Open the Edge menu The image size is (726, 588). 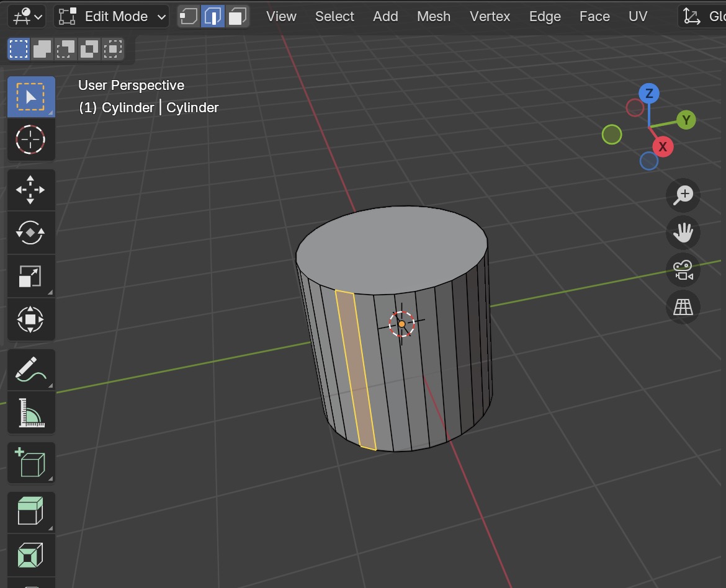(545, 17)
